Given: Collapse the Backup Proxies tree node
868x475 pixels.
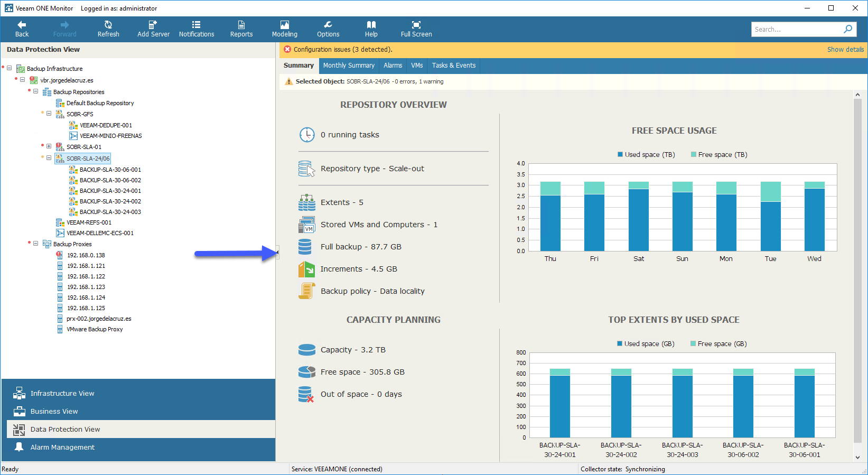Looking at the screenshot, I should 35,244.
